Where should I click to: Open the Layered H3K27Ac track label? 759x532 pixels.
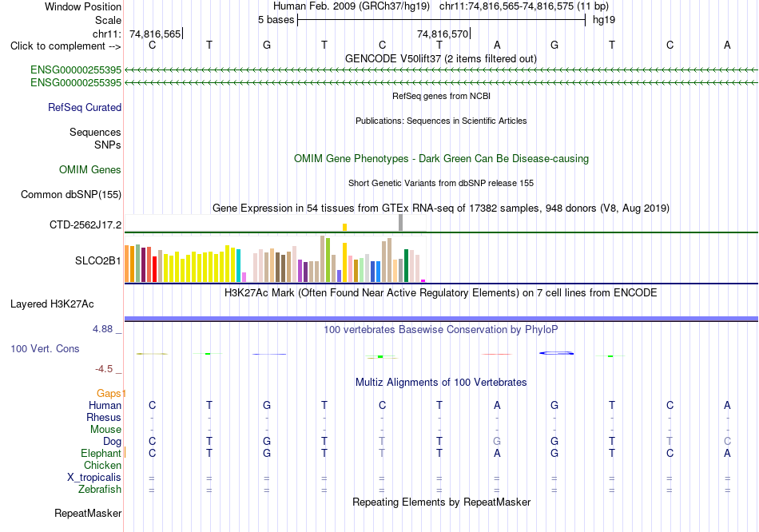click(x=52, y=304)
